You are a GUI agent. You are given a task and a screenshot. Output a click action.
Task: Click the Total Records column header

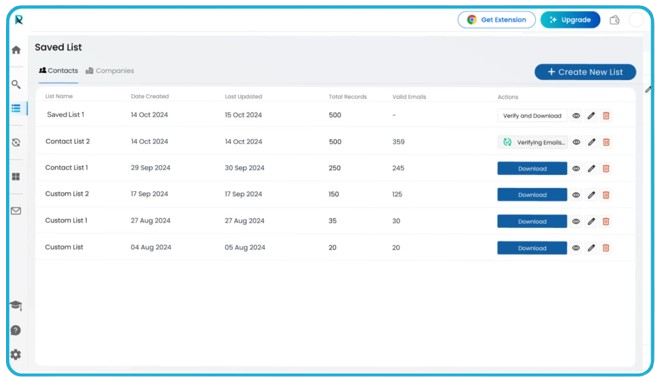tap(348, 97)
